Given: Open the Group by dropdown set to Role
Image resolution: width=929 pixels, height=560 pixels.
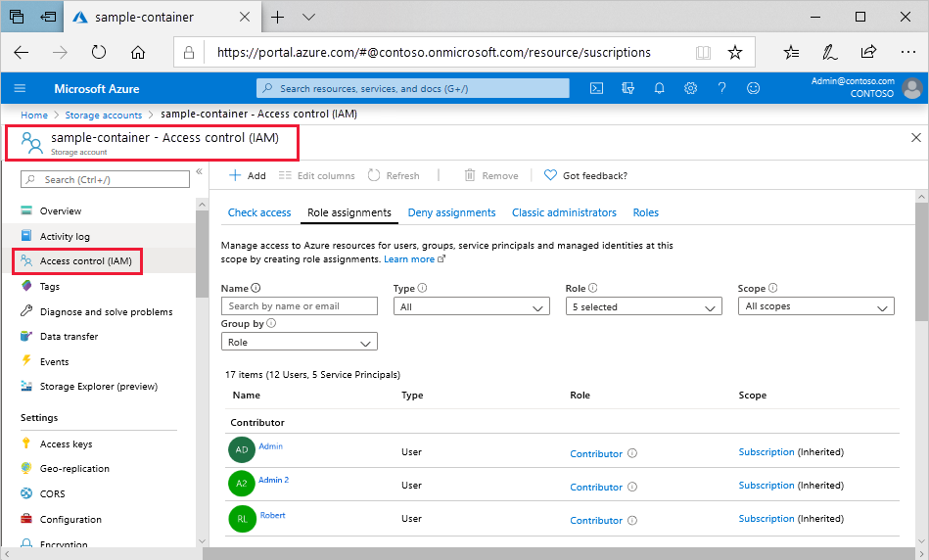Looking at the screenshot, I should coord(300,342).
